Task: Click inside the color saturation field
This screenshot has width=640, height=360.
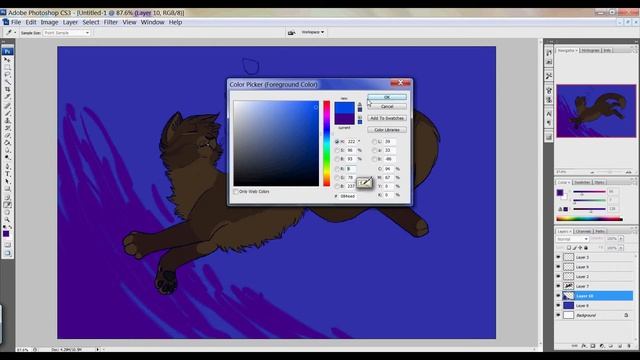Action: click(276, 143)
